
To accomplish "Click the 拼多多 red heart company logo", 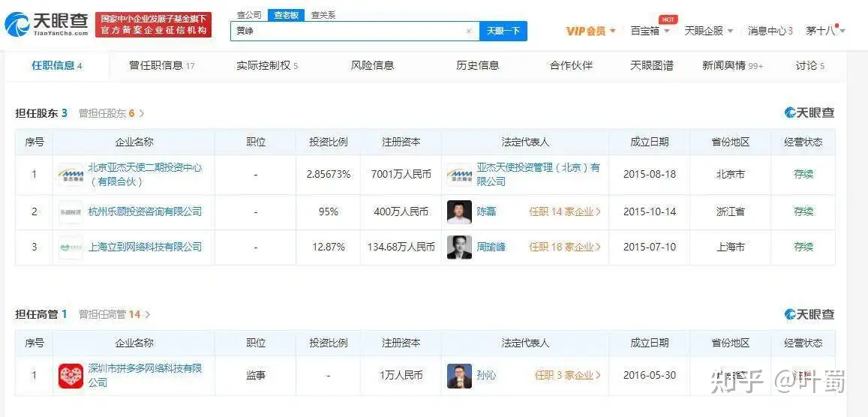I will coord(71,376).
